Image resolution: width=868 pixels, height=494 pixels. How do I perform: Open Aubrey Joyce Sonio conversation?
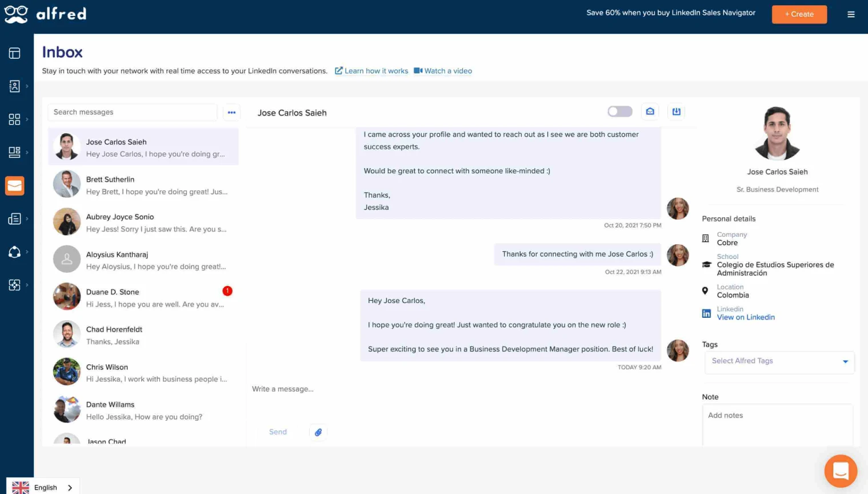click(143, 222)
